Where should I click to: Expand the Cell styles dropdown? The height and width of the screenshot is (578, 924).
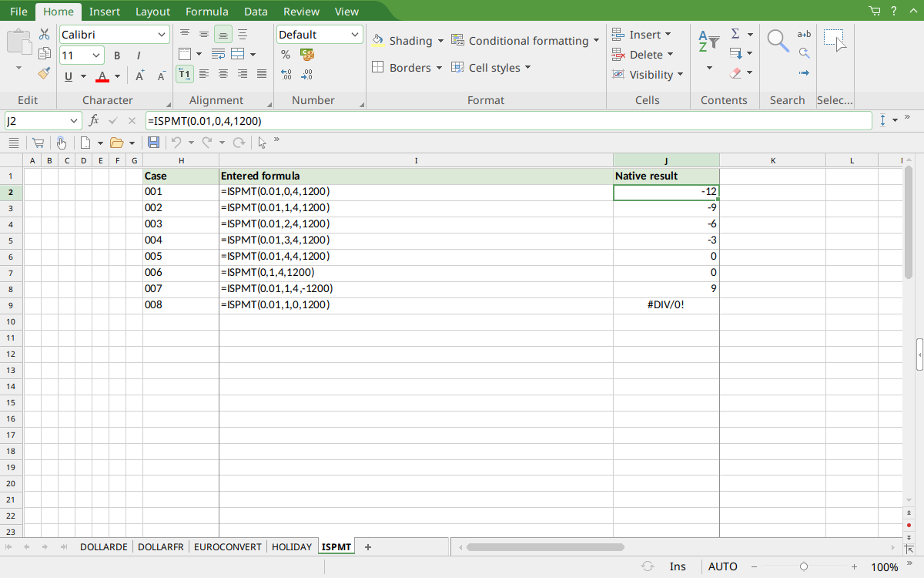coord(528,68)
